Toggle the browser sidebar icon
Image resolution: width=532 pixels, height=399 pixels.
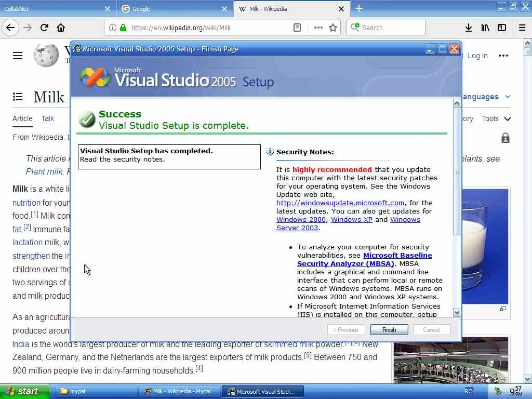502,28
